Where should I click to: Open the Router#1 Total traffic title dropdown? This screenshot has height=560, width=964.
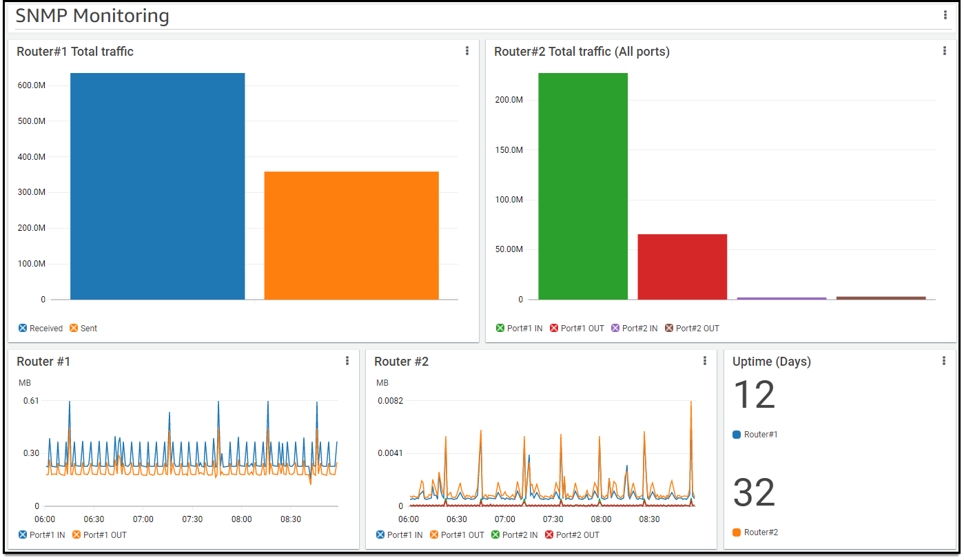pos(76,51)
